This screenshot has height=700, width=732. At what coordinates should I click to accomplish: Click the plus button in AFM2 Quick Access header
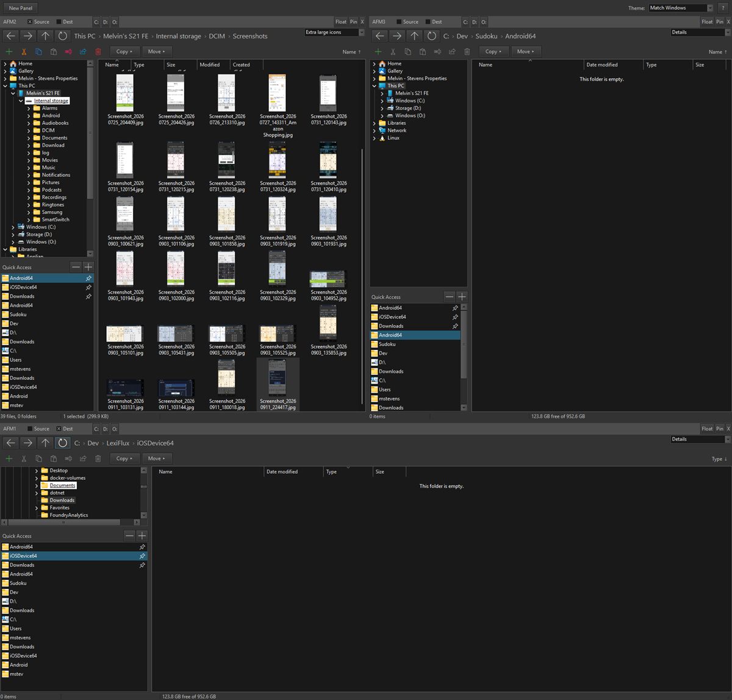(88, 267)
